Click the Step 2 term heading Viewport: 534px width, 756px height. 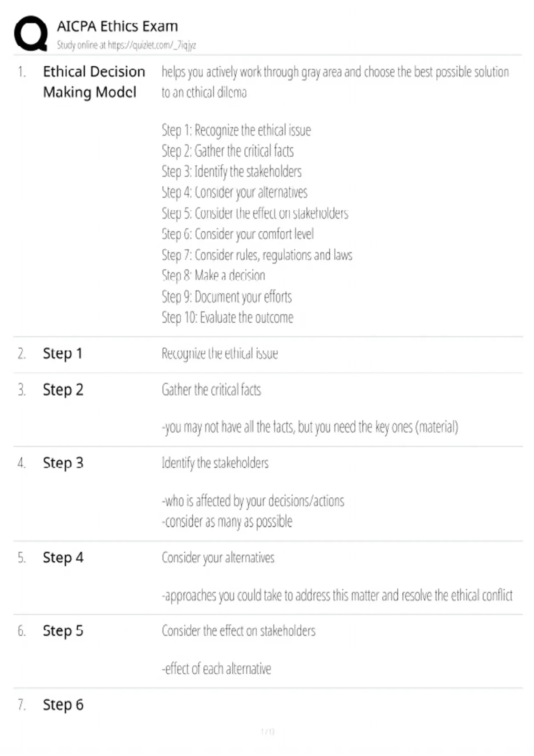(63, 390)
